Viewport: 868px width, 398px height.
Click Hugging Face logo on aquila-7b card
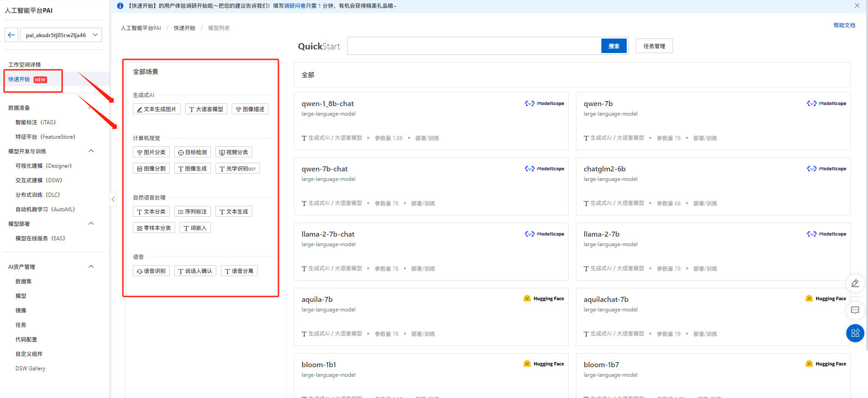(x=544, y=299)
